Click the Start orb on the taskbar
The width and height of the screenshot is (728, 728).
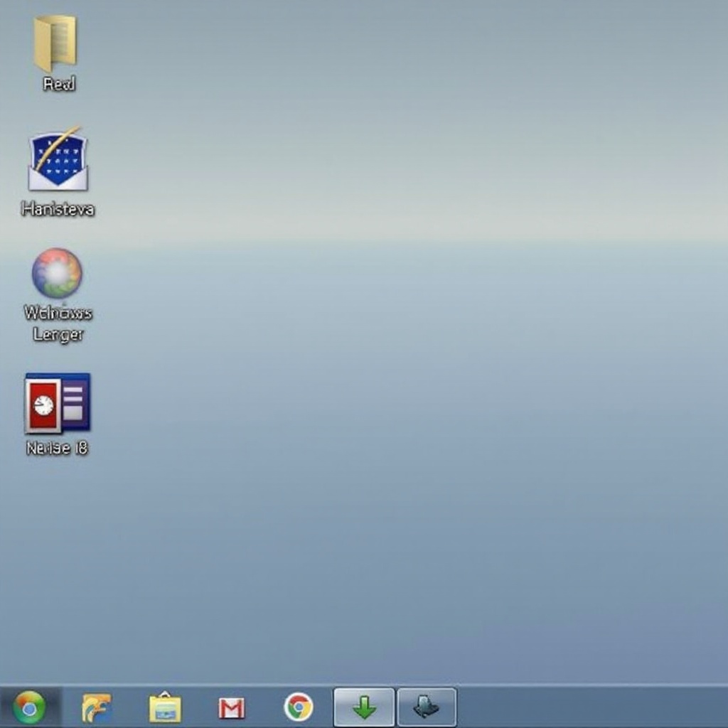(x=29, y=707)
